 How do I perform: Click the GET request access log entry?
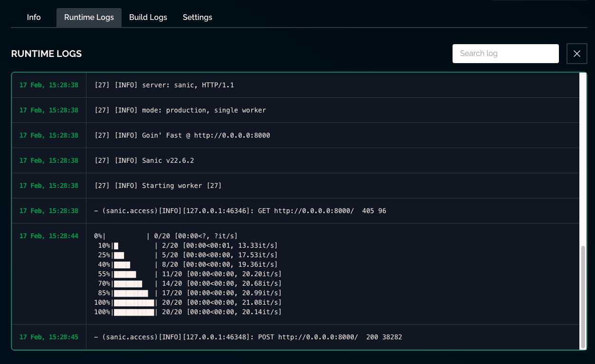pos(240,211)
